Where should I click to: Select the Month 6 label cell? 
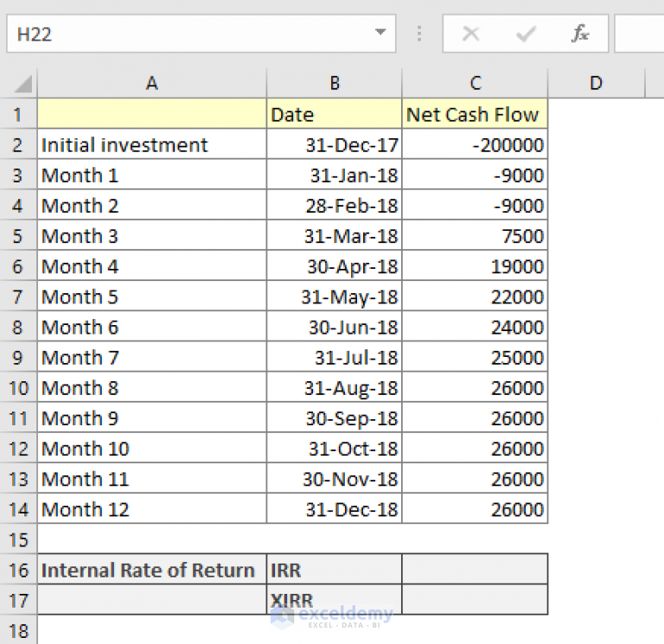152,328
